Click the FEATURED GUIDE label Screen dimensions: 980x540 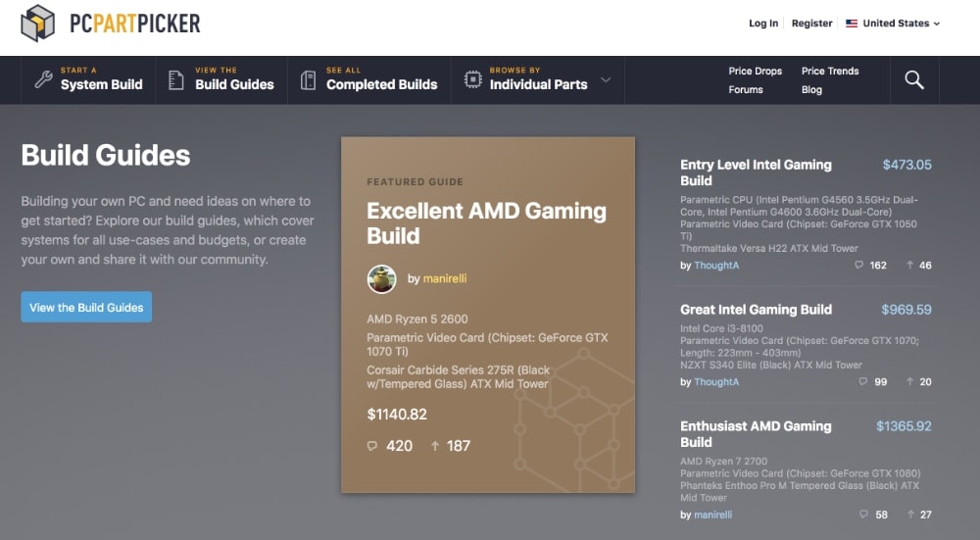tap(415, 182)
